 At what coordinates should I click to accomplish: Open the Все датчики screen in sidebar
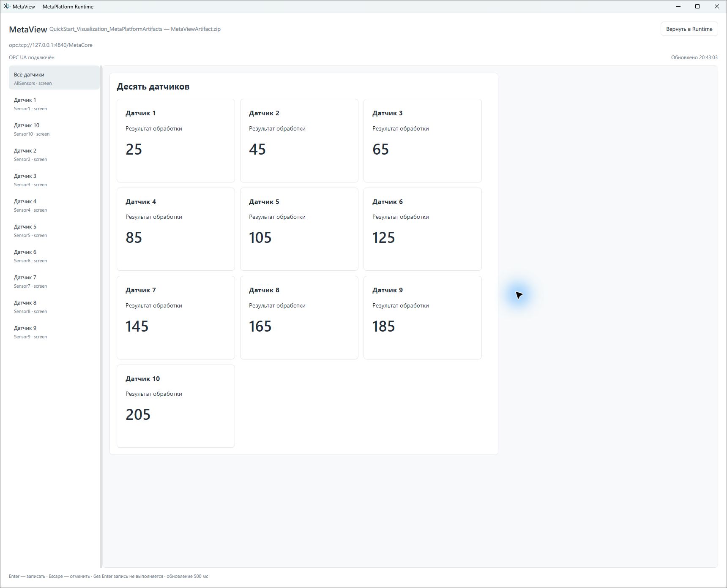click(54, 78)
